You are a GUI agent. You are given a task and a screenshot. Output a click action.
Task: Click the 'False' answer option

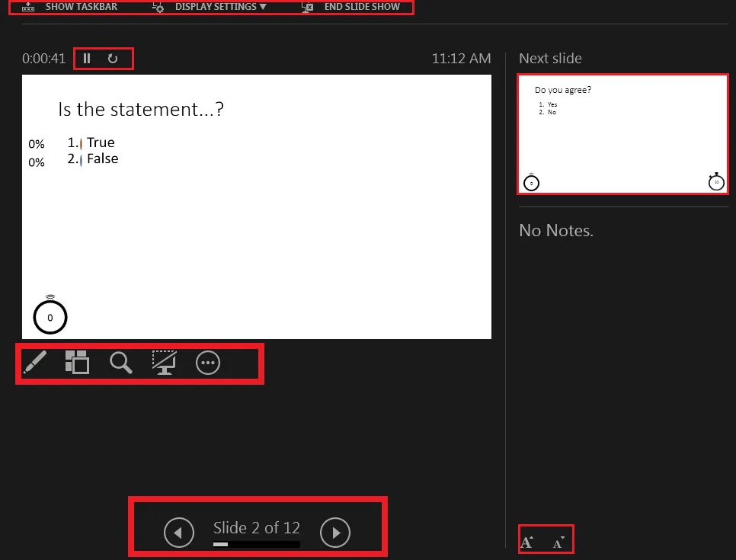102,158
